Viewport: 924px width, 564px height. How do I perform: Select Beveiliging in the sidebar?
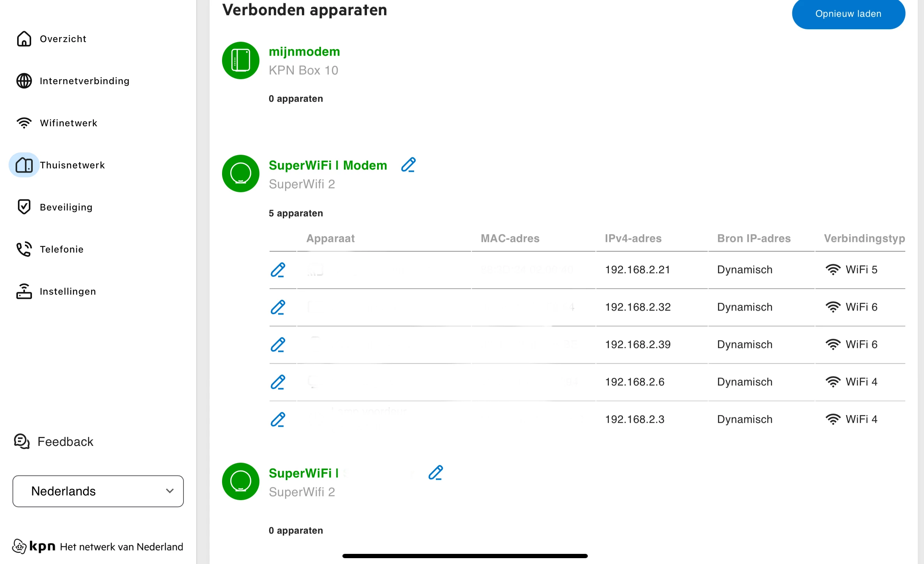point(66,207)
